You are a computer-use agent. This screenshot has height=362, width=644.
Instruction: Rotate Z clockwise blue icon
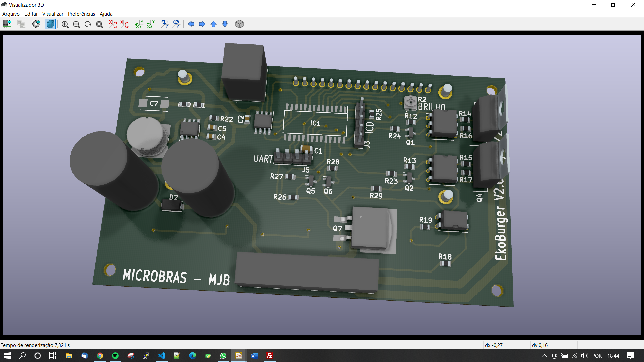[165, 24]
